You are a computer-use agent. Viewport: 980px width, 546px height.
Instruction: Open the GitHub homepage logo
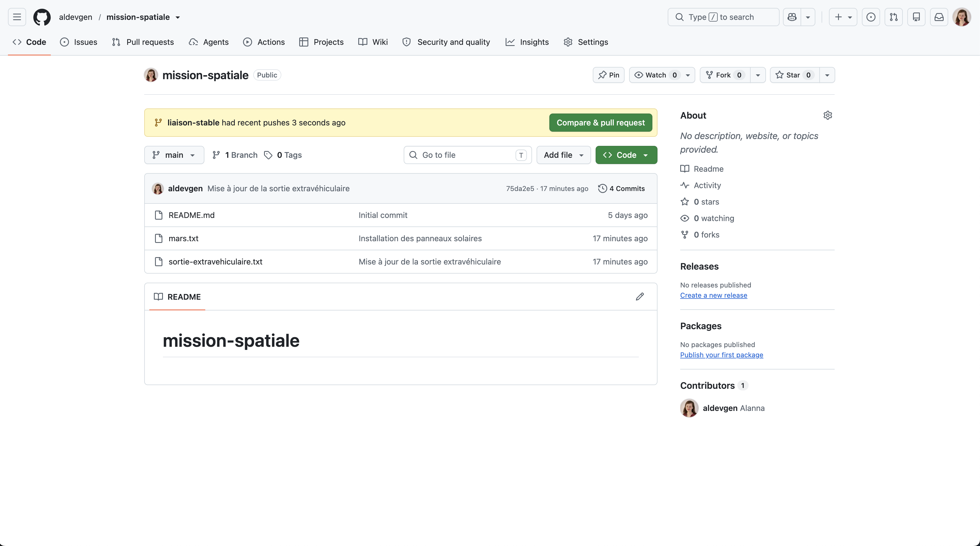click(x=42, y=17)
